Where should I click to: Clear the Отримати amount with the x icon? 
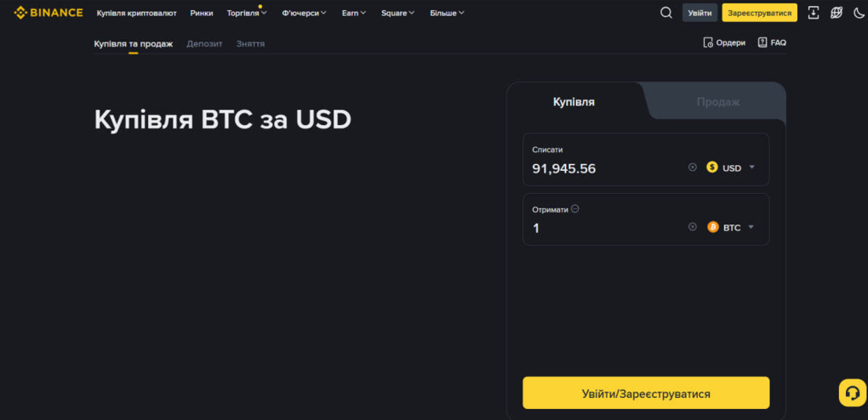click(692, 227)
